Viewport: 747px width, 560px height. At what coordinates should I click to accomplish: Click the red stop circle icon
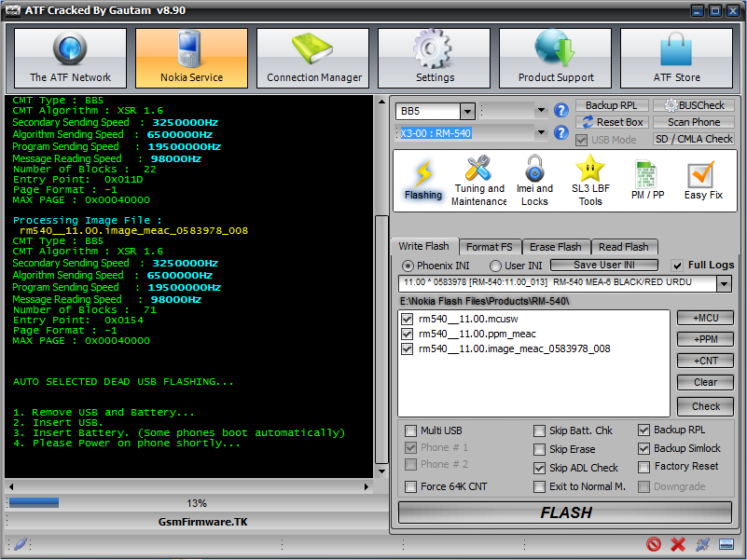coord(654,544)
